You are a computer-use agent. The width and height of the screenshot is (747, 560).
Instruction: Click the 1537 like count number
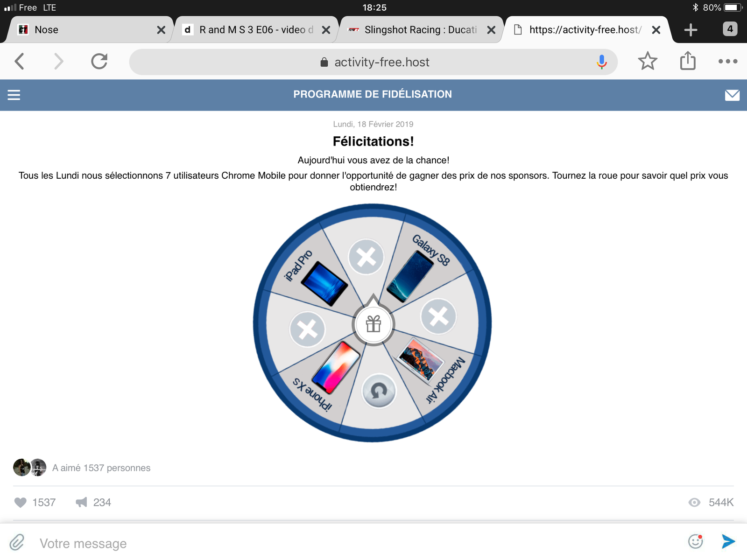(x=44, y=503)
